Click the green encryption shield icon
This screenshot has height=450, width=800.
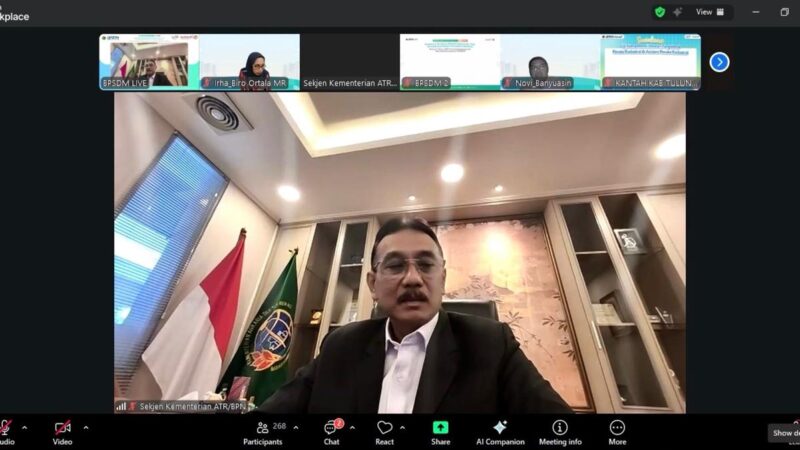tap(660, 12)
